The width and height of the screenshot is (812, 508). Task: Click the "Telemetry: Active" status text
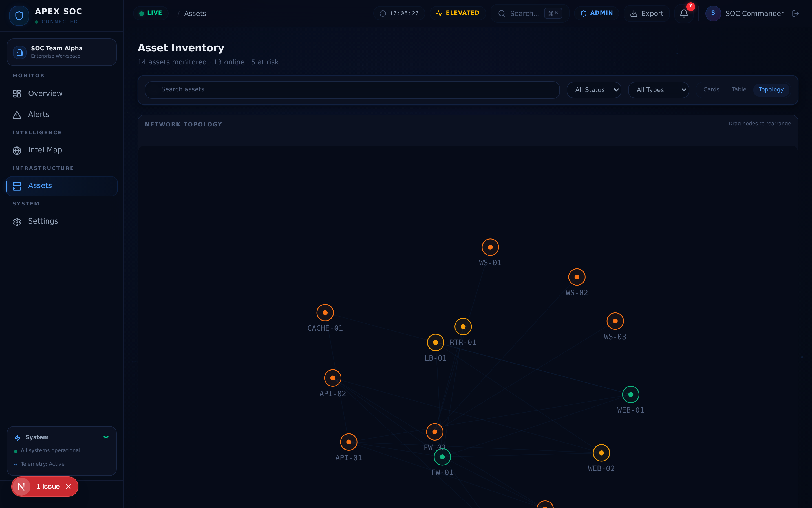click(x=43, y=464)
